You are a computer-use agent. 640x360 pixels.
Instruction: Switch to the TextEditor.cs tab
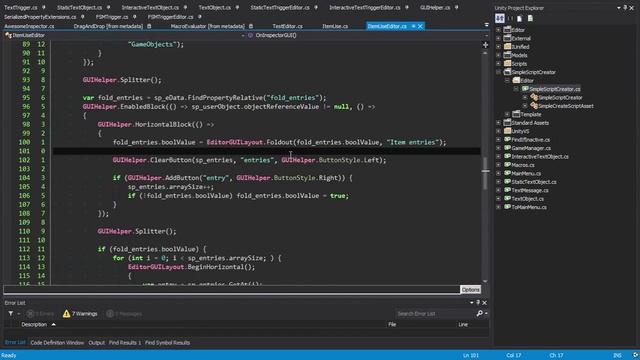coord(287,26)
